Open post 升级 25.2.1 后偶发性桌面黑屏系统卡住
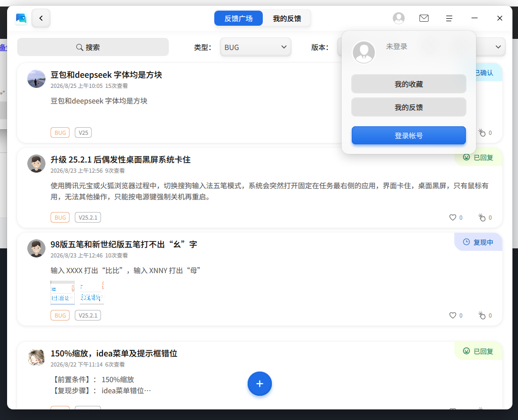Viewport: 518px width, 420px height. click(x=120, y=160)
